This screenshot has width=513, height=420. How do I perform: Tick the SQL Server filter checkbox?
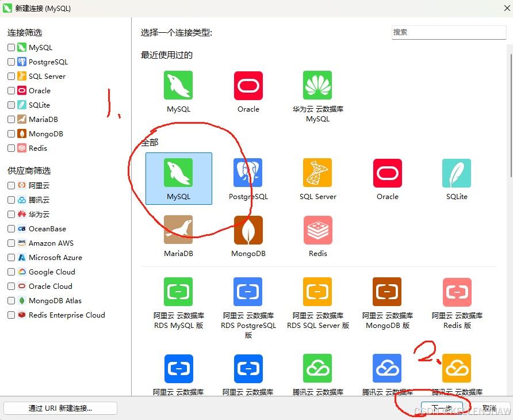11,77
